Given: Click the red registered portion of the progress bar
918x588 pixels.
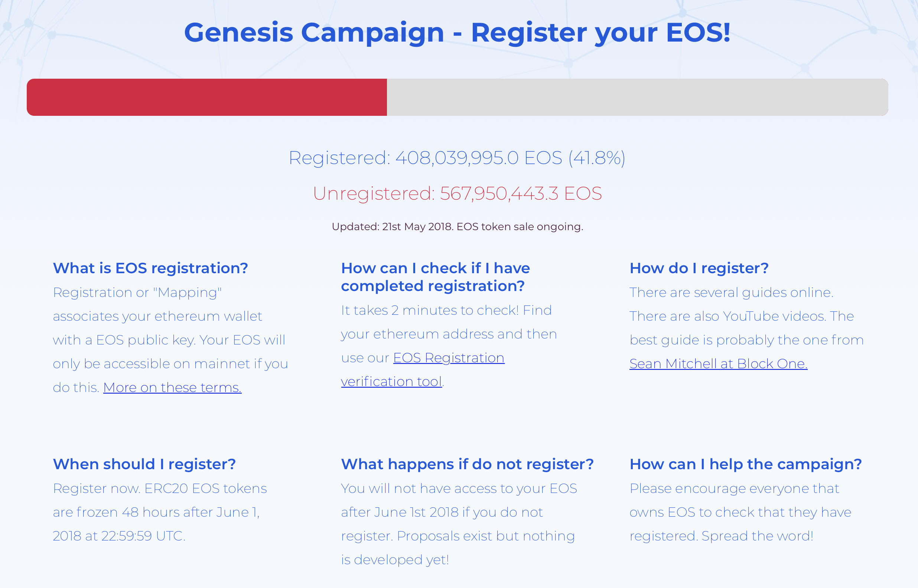Looking at the screenshot, I should (206, 97).
